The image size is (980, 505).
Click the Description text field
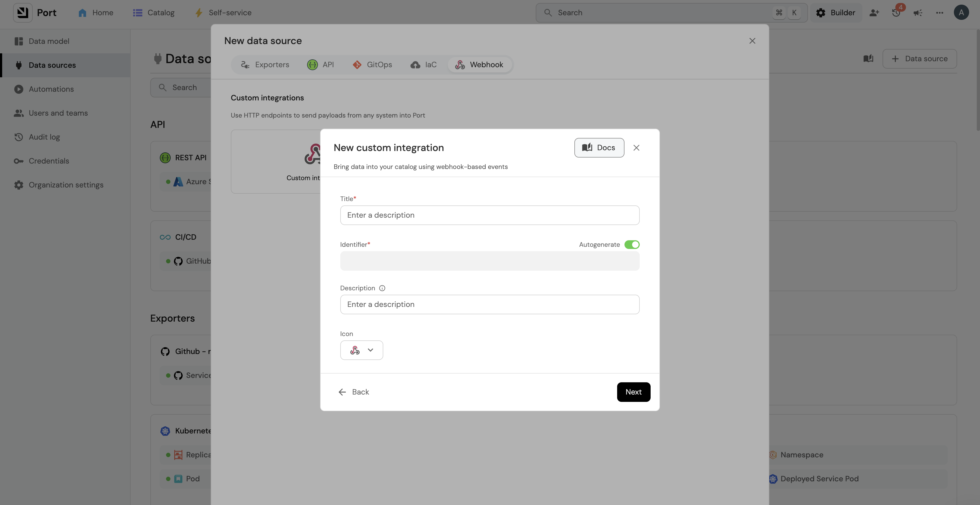(490, 304)
